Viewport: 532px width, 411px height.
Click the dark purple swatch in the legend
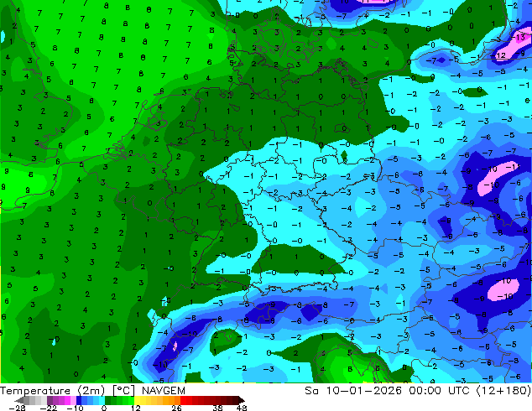[50, 400]
